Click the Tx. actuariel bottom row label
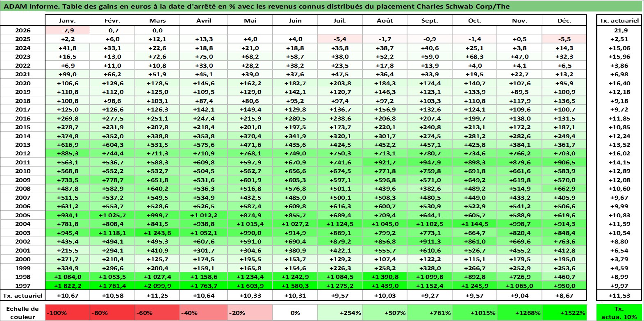 [23, 296]
